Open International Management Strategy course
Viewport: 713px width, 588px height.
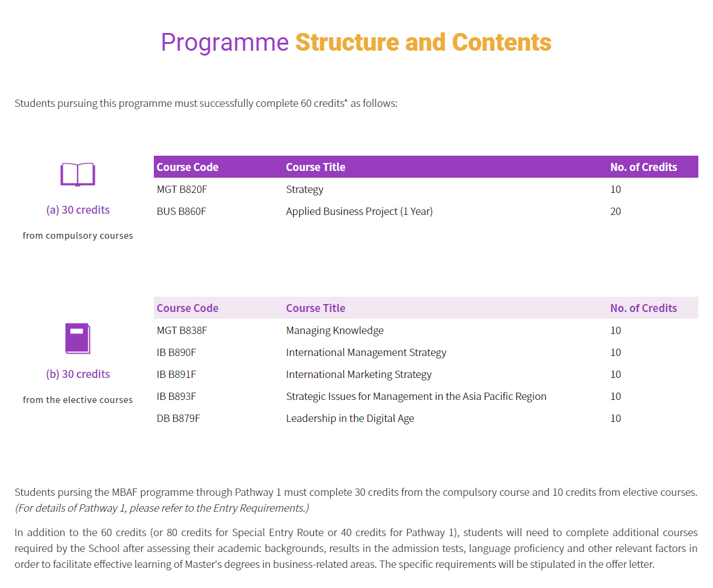[366, 352]
